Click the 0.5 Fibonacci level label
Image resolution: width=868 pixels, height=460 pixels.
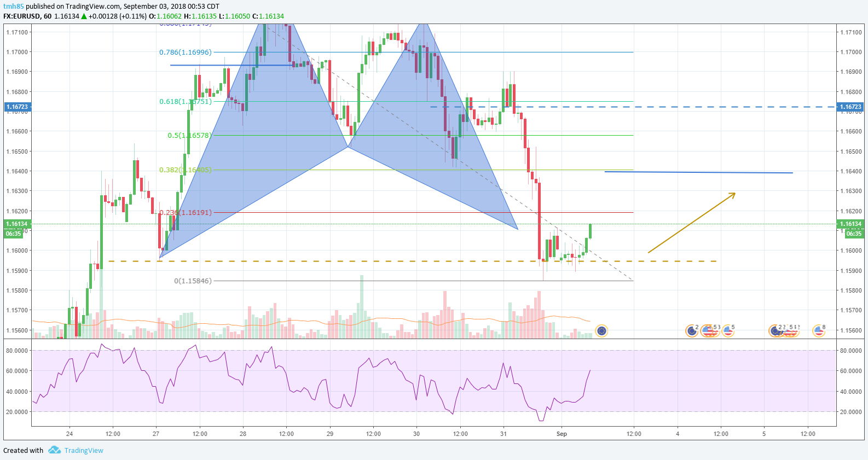point(189,135)
